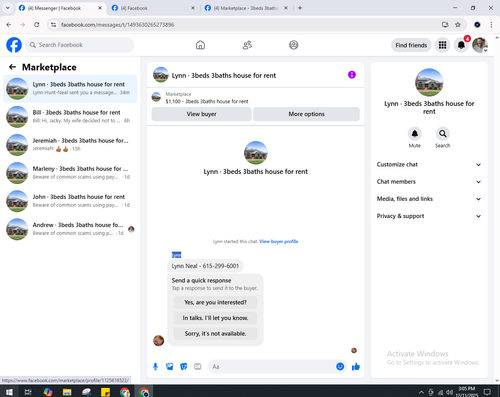Expand Chat members section

click(x=429, y=182)
